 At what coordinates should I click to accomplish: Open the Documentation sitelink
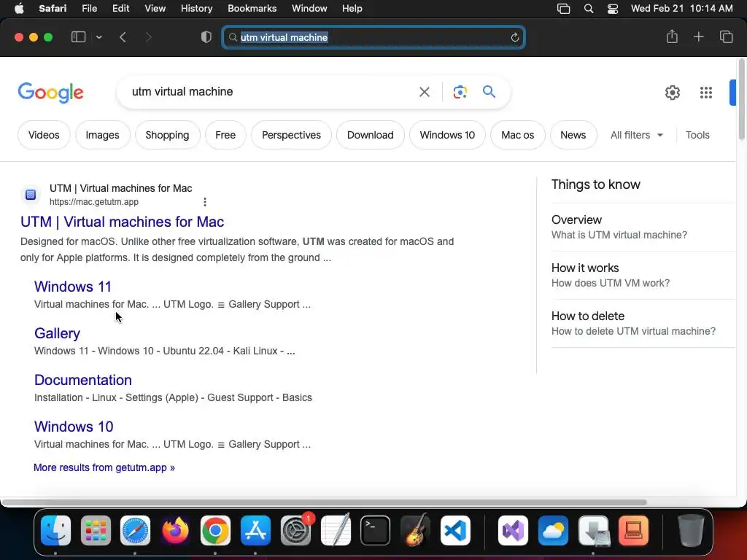click(x=83, y=380)
